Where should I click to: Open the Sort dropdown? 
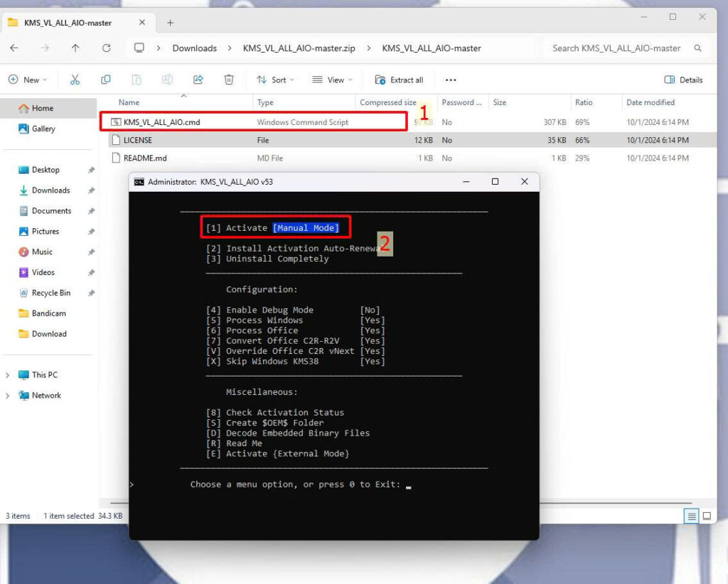(275, 80)
